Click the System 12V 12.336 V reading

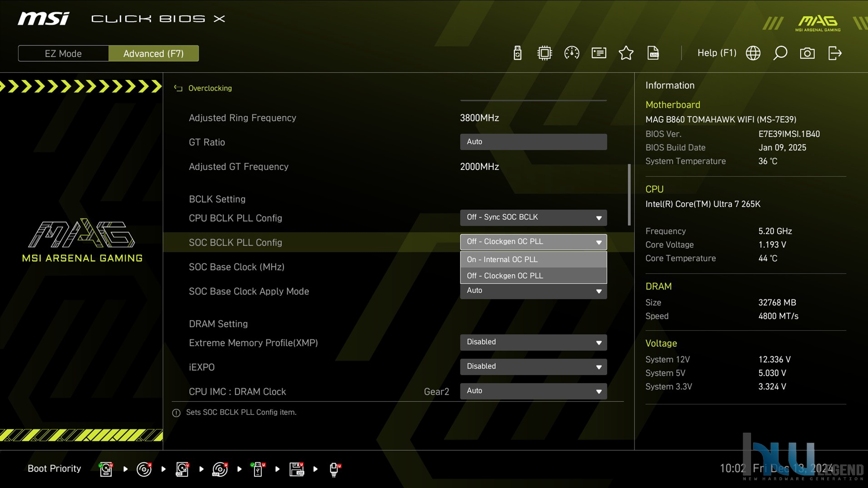(774, 359)
